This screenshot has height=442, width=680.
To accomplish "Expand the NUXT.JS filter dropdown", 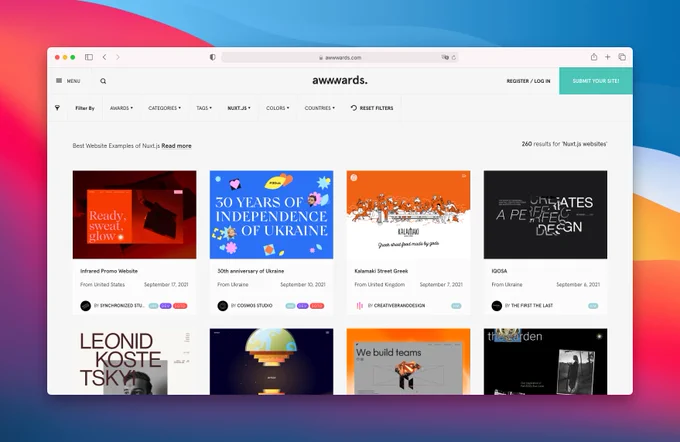I will (239, 108).
